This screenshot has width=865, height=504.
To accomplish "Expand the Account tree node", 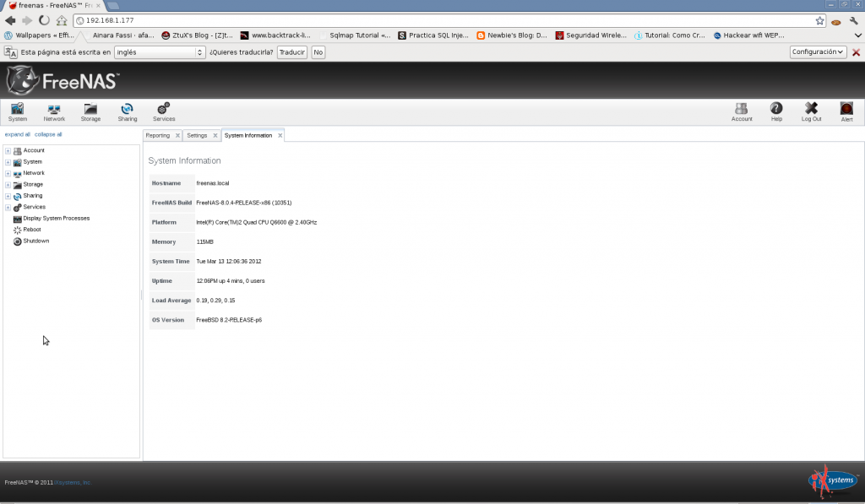I will [8, 150].
